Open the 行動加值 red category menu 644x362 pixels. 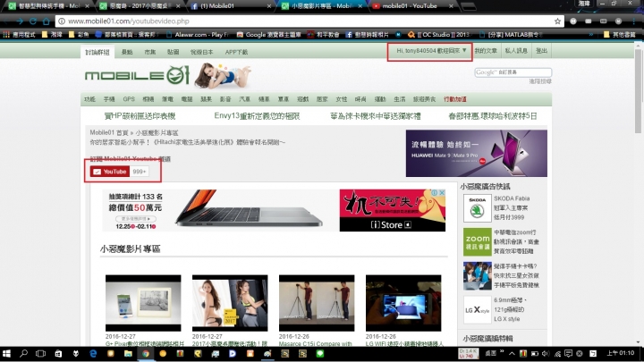click(x=455, y=99)
